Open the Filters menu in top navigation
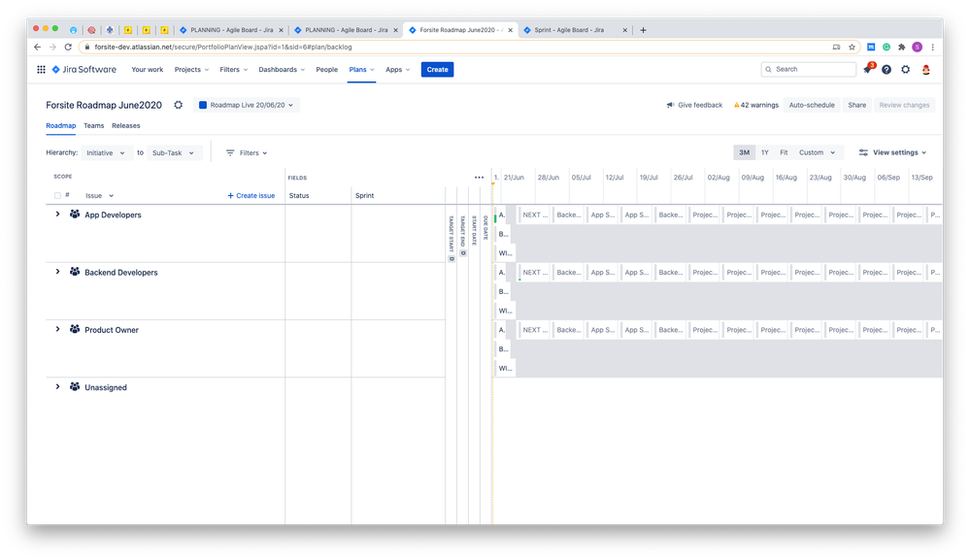Image resolution: width=970 pixels, height=560 pixels. (233, 70)
